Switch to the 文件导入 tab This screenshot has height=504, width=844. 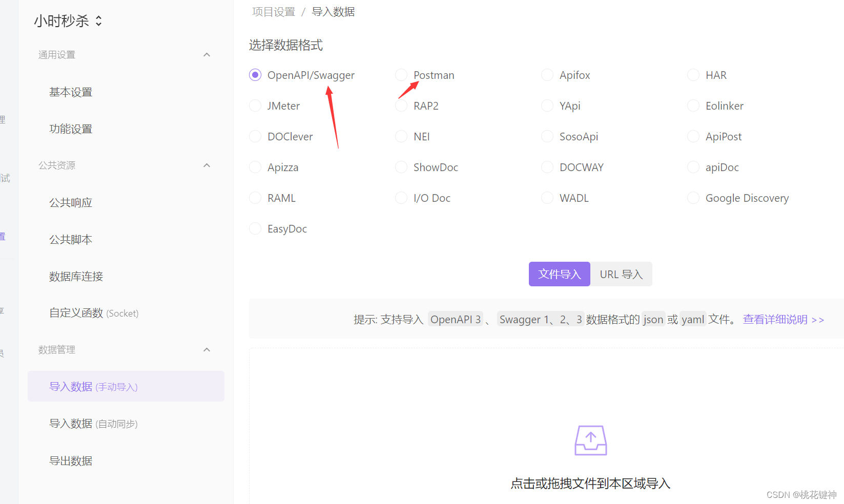(560, 274)
